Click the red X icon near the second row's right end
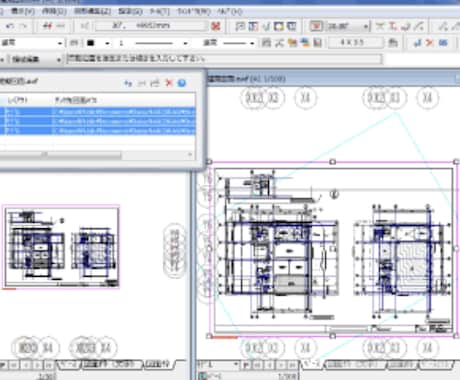Screen dimensions: 460x380 point(430,43)
